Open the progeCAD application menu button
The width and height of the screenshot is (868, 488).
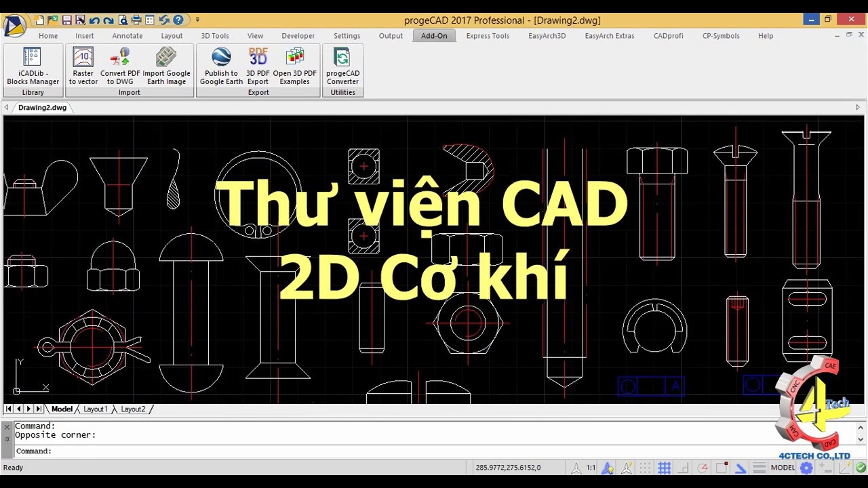(14, 26)
